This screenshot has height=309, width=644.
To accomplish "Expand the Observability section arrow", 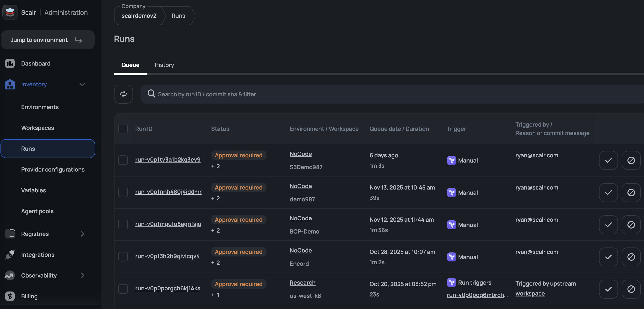I will click(82, 275).
